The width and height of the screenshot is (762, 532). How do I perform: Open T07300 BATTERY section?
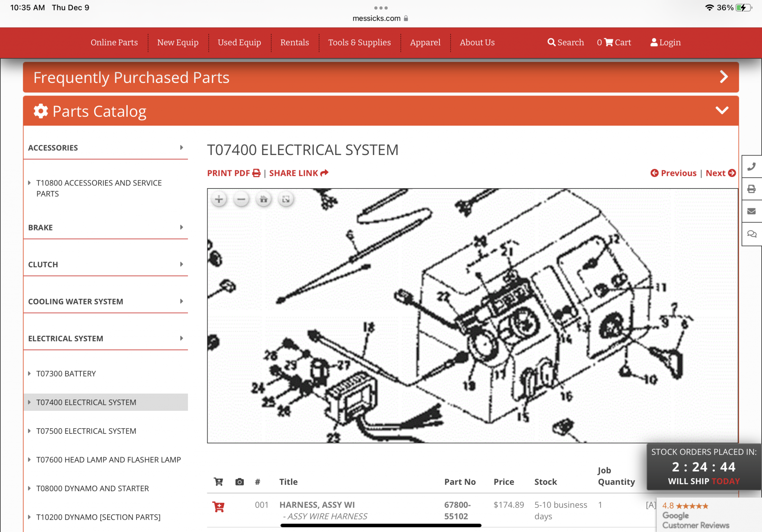(x=66, y=374)
